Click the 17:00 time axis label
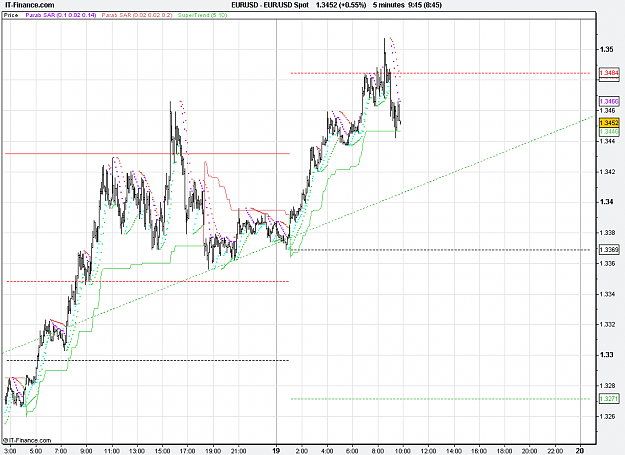This screenshot has width=625, height=455. pyautogui.click(x=188, y=451)
